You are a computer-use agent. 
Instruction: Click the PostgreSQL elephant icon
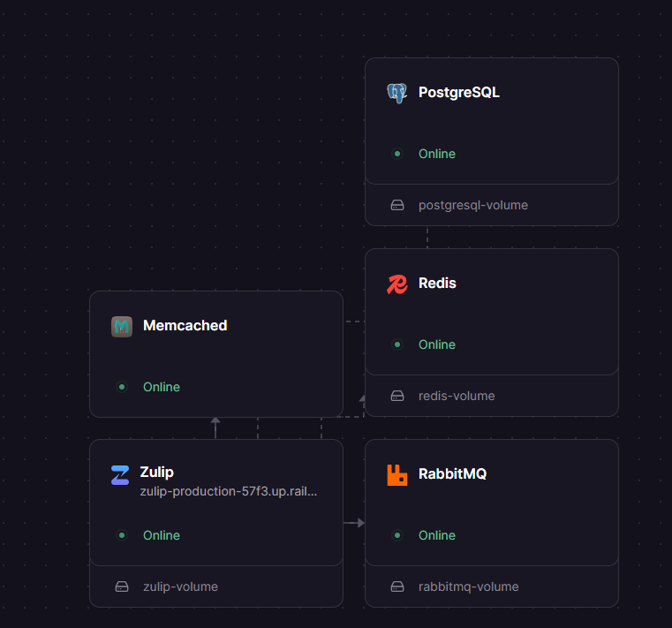coord(396,93)
